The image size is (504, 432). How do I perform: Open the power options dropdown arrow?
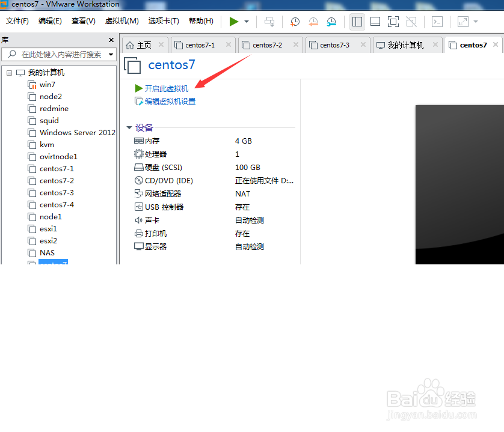(x=247, y=22)
